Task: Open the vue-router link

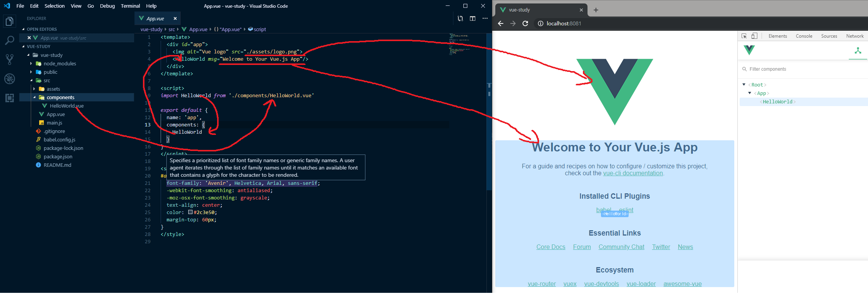Action: pos(542,284)
